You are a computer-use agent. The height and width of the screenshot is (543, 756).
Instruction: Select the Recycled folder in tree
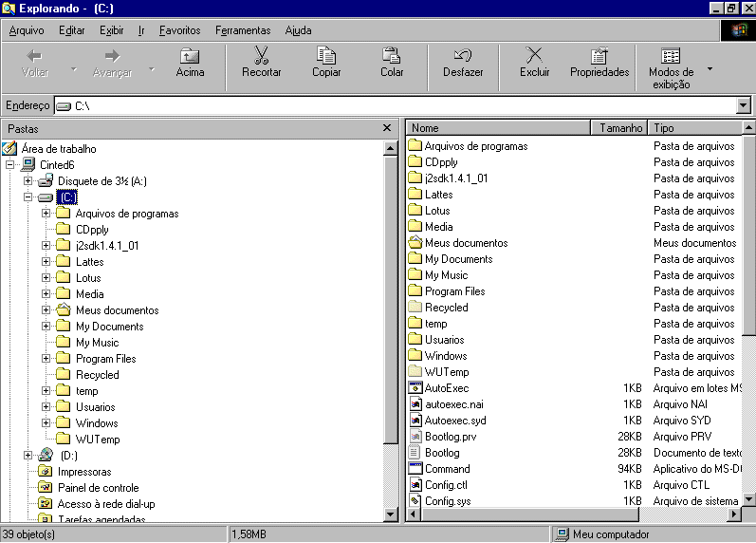(x=98, y=375)
